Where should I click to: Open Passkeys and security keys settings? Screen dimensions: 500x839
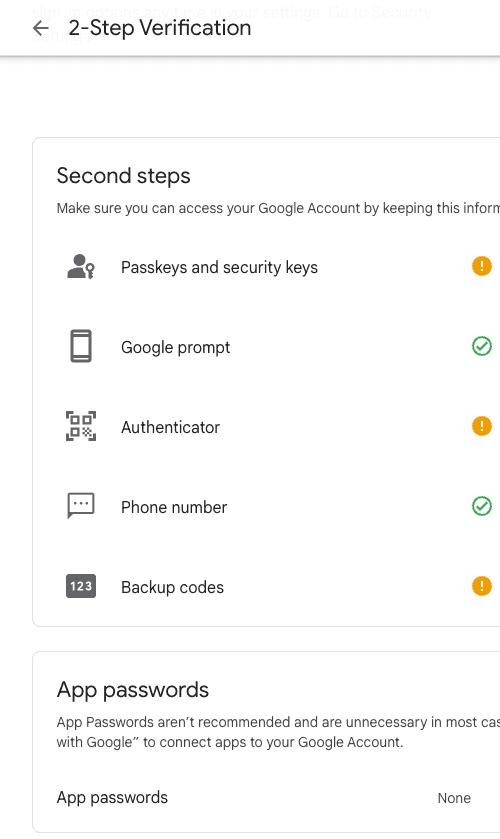coord(267,266)
